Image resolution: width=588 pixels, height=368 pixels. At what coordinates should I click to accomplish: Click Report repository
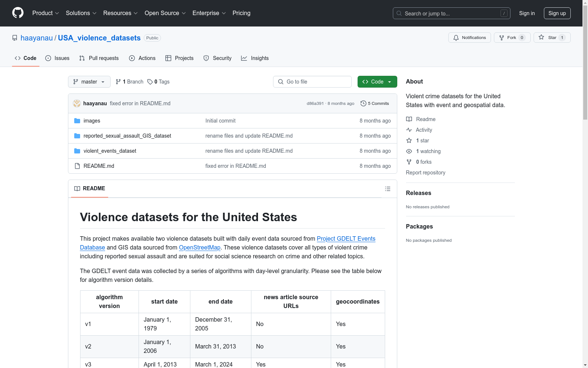[x=426, y=173]
